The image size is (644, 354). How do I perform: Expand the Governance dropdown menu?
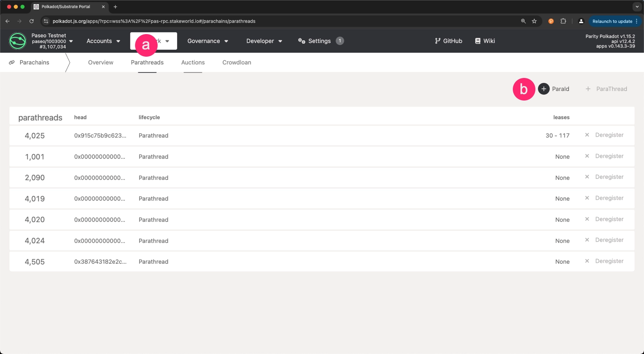pos(207,41)
